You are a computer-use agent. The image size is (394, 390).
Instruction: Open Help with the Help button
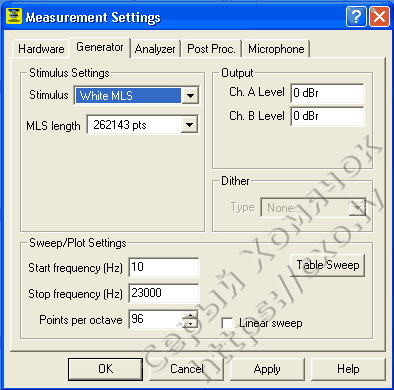[x=348, y=369]
